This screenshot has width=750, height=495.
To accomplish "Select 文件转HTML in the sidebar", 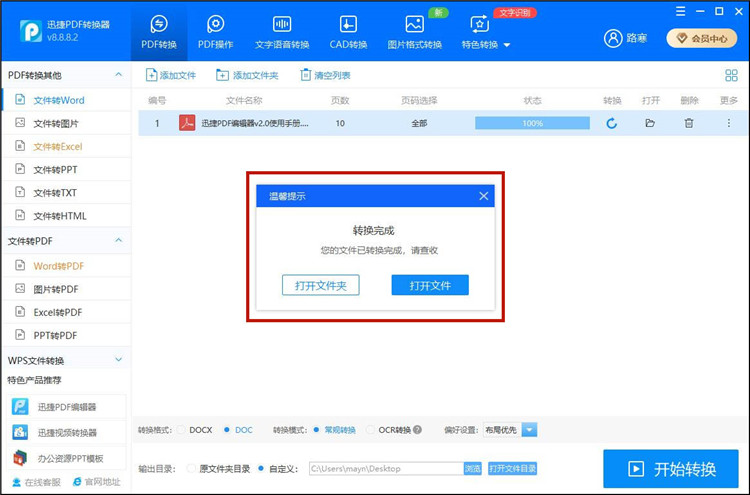I will (66, 216).
